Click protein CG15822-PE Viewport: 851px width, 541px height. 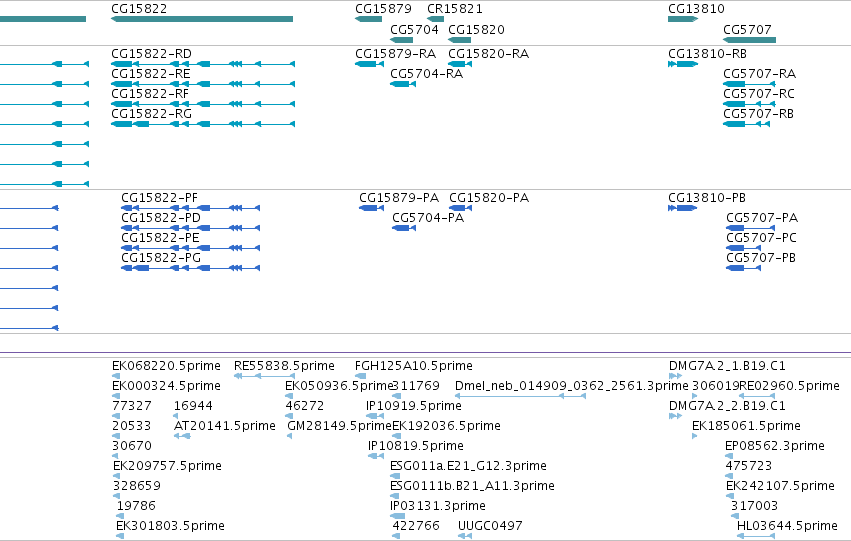point(190,248)
